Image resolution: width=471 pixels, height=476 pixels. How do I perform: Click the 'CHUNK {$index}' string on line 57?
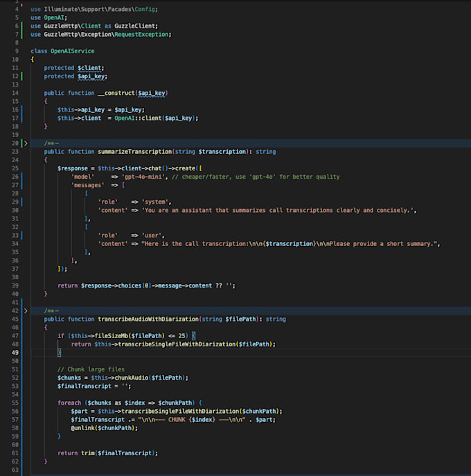click(x=191, y=420)
